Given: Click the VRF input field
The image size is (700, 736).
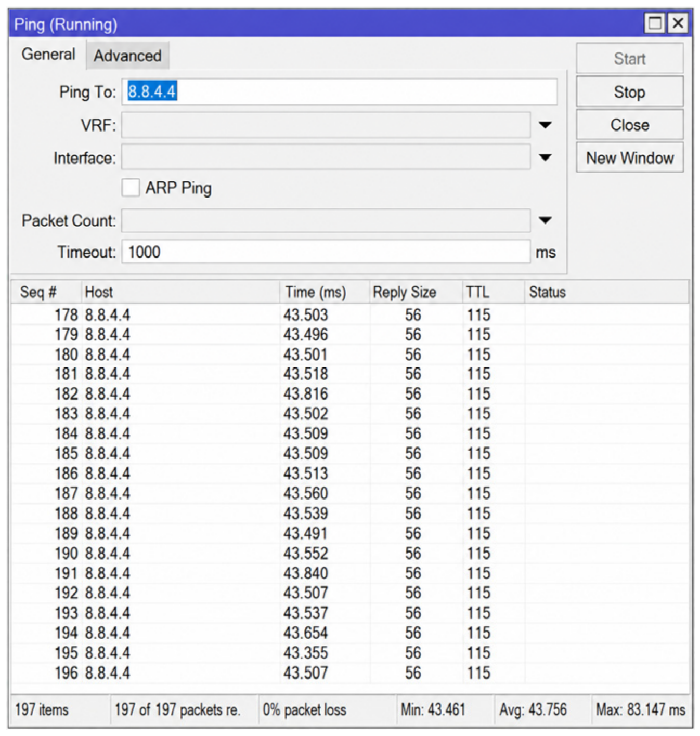Looking at the screenshot, I should pyautogui.click(x=326, y=125).
